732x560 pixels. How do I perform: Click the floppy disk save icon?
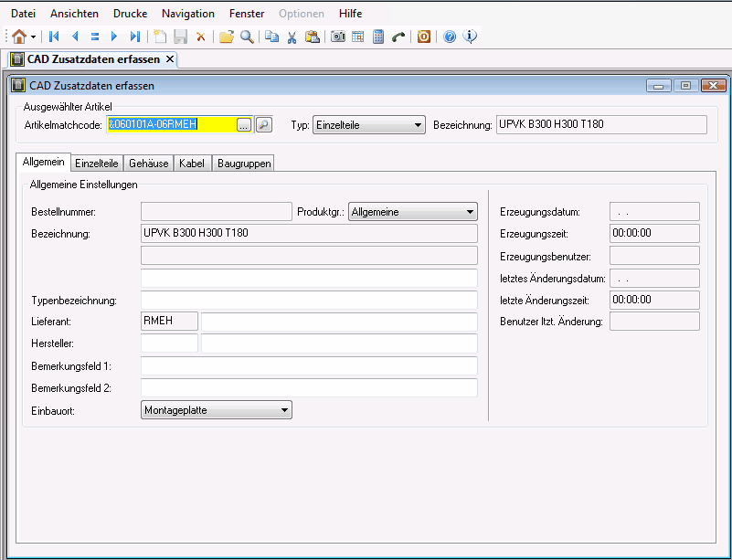(x=180, y=37)
